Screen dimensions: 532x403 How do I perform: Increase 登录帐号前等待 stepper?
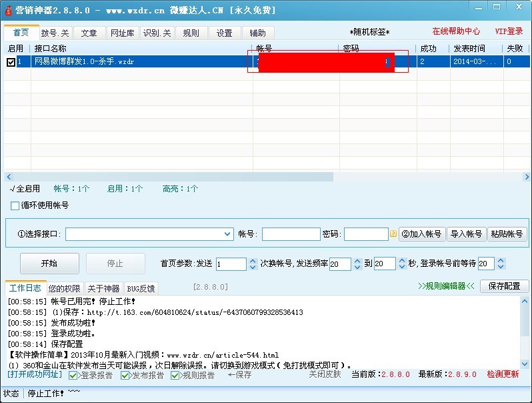(x=501, y=261)
